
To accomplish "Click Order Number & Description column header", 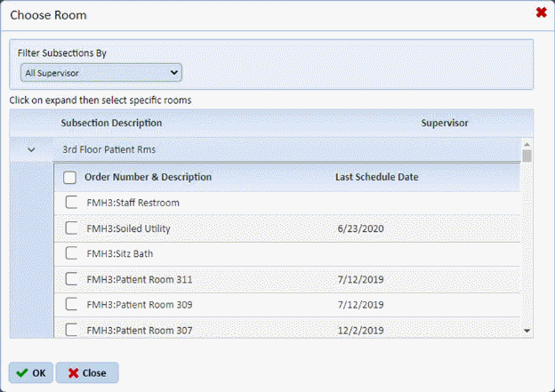I will pos(148,177).
